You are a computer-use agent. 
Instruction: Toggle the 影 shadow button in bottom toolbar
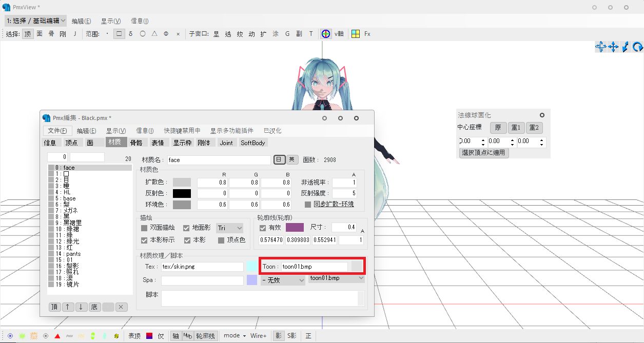[x=279, y=336]
